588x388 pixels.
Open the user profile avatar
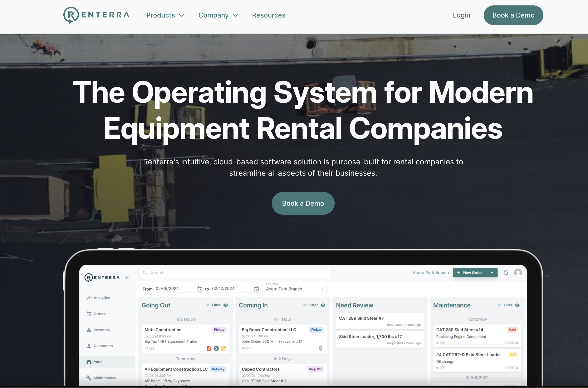(518, 273)
